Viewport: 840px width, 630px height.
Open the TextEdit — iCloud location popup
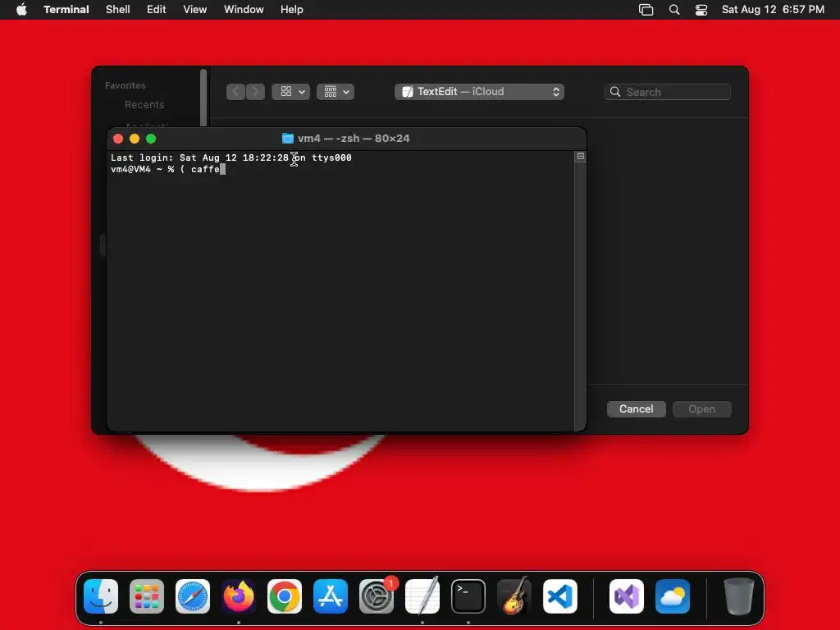coord(479,92)
